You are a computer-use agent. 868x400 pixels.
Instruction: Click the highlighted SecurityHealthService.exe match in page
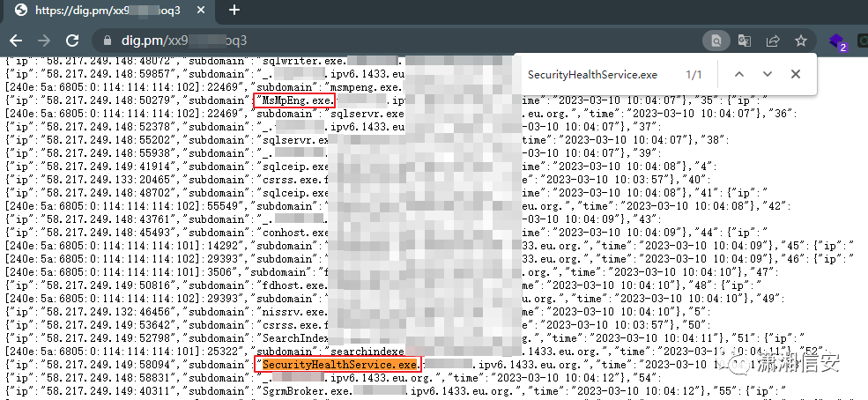coord(339,365)
